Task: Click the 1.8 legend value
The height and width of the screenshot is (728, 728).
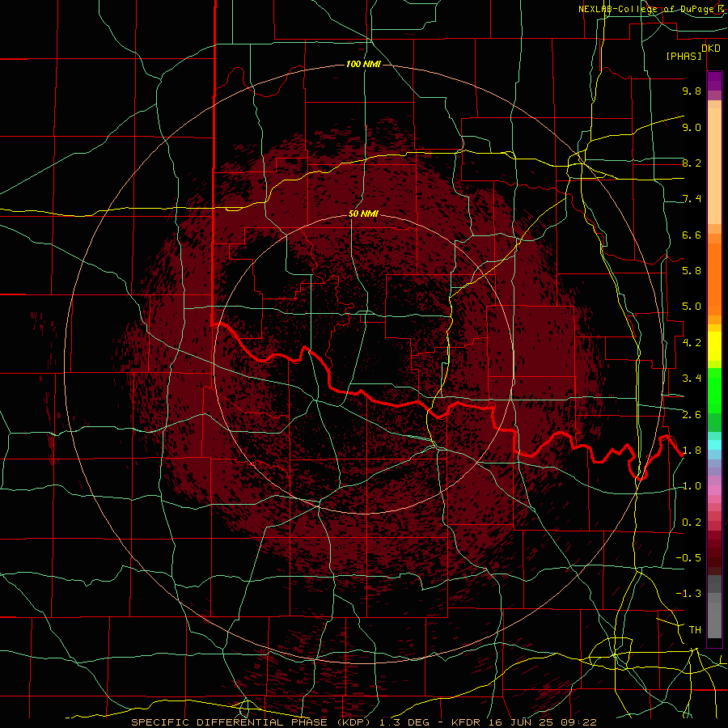Action: click(x=692, y=451)
